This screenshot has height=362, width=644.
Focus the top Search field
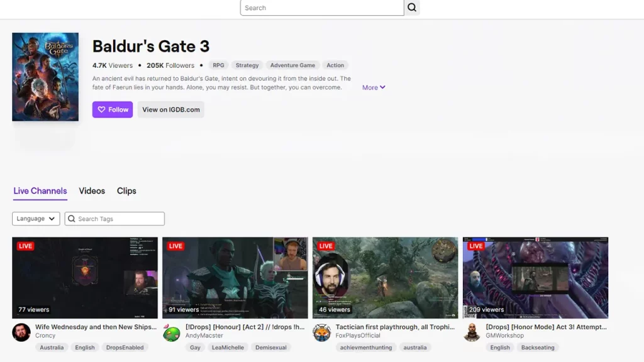click(x=322, y=8)
